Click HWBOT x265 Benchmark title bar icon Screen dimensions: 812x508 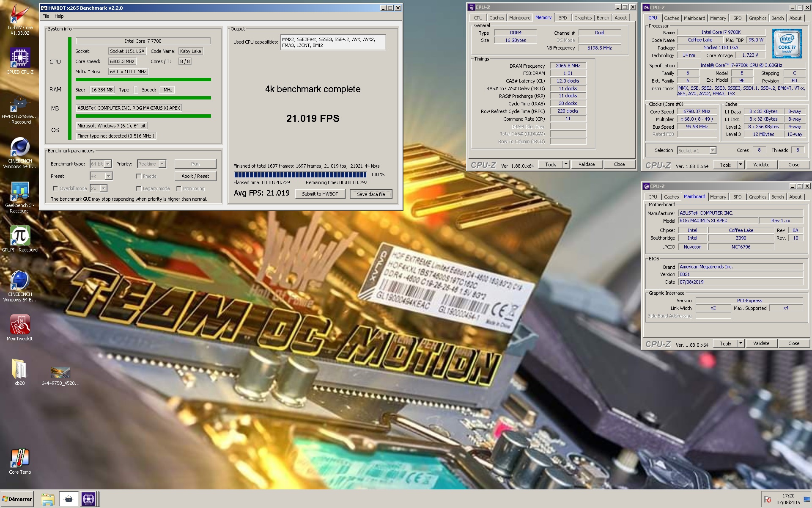click(44, 8)
